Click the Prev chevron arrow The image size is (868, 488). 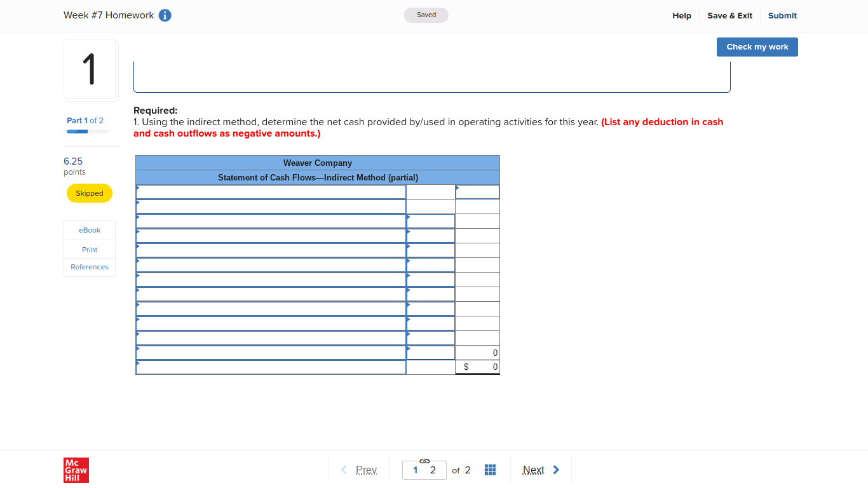pyautogui.click(x=344, y=470)
